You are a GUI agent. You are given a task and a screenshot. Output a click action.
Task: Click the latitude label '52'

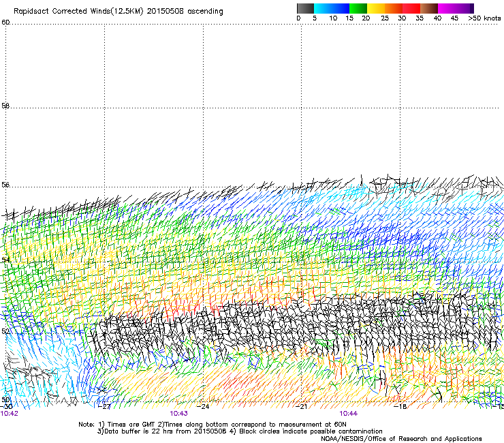(x=5, y=331)
